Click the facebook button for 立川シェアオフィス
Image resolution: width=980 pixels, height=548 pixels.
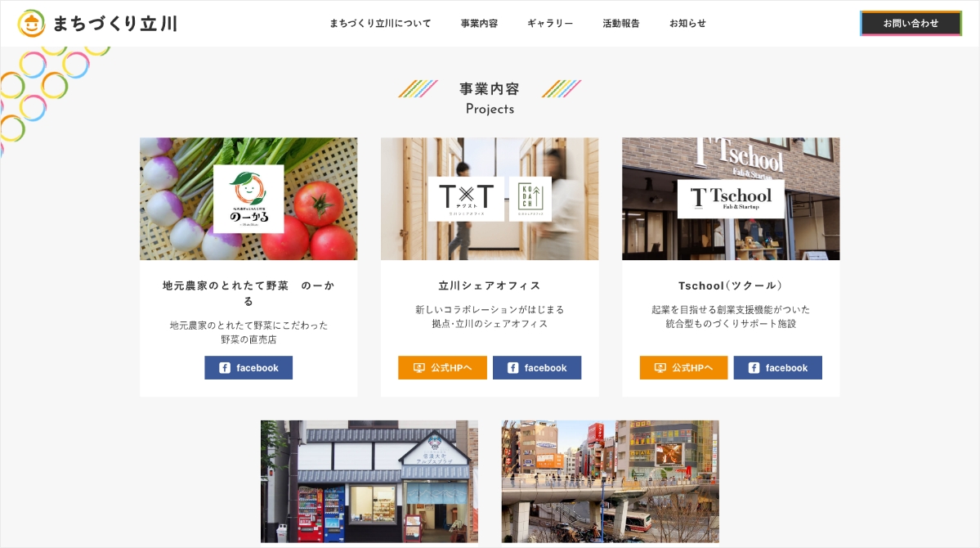[537, 368]
